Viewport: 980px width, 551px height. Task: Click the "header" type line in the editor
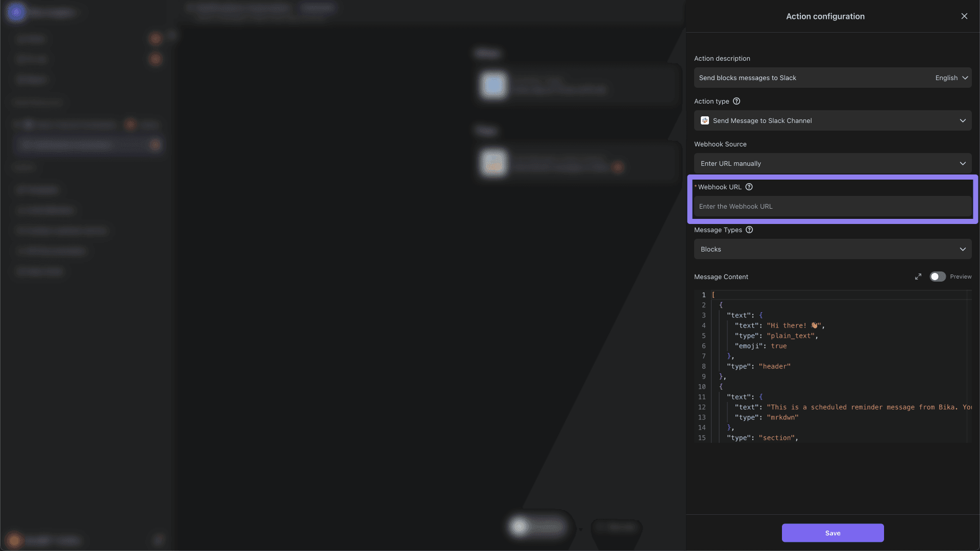pyautogui.click(x=758, y=366)
